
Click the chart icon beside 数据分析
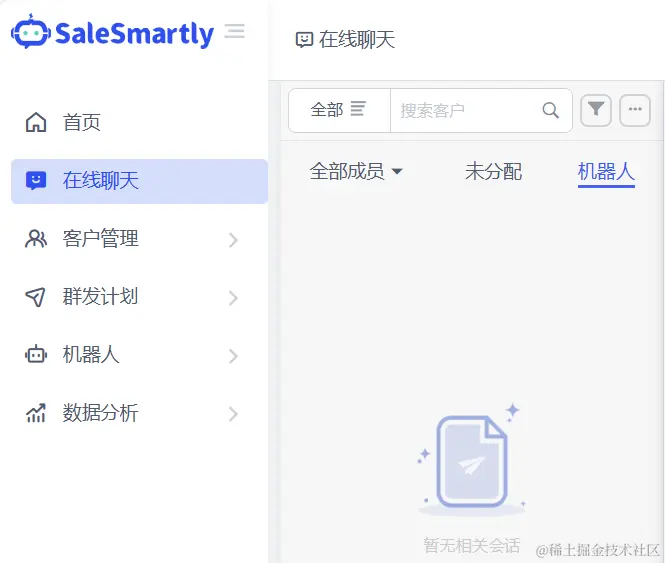tap(36, 413)
